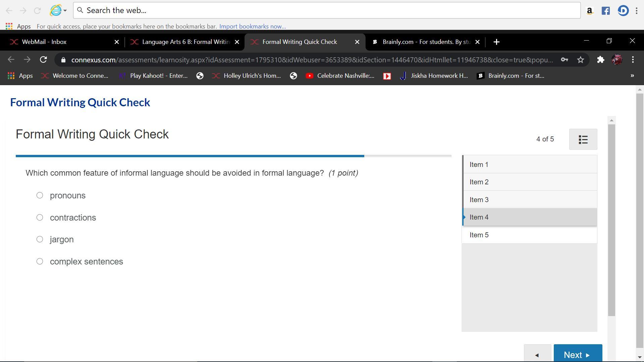Bookmark page with the star icon

581,60
